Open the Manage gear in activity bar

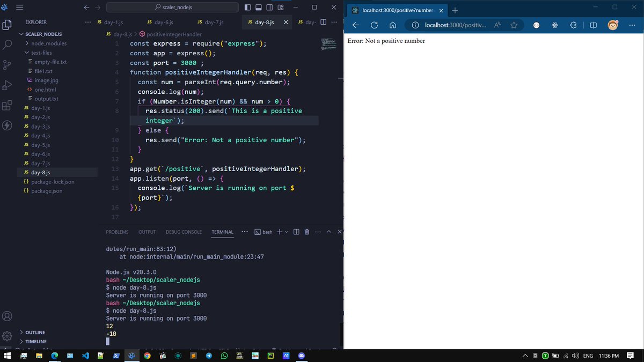click(8, 336)
